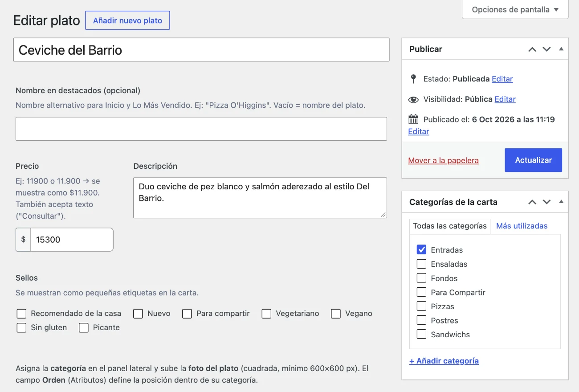Screen dimensions: 579x392
Task: Click the Nombre en destacados input field
Action: pyautogui.click(x=201, y=129)
